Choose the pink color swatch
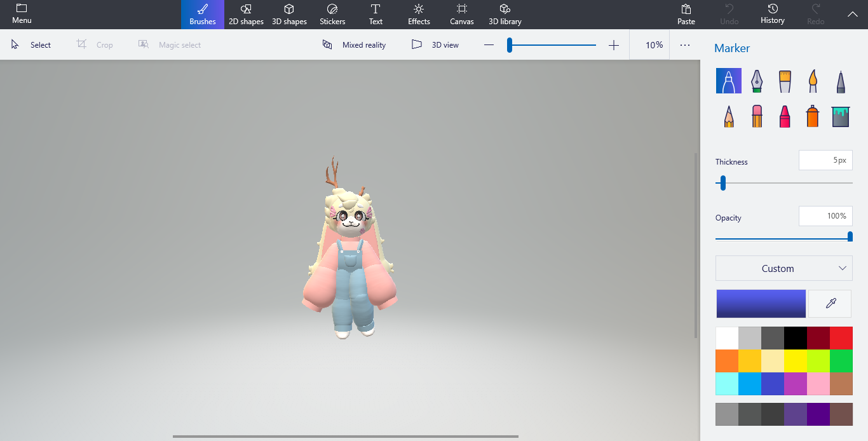Image resolution: width=868 pixels, height=441 pixels. point(818,384)
